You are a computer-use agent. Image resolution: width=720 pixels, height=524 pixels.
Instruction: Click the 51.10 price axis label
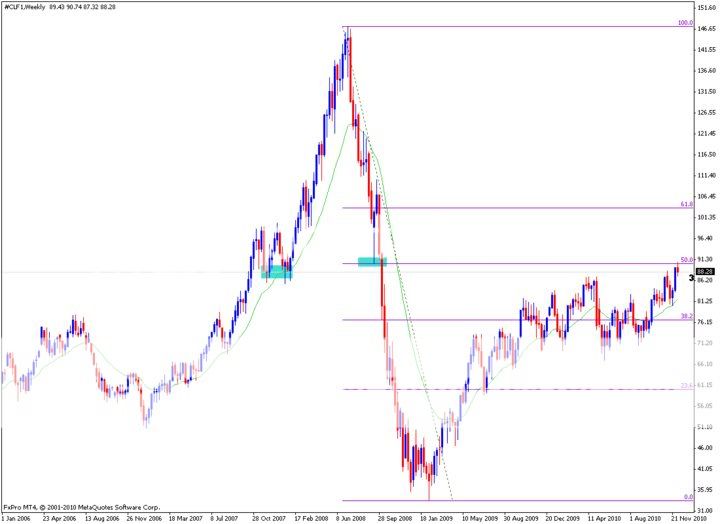(x=706, y=427)
